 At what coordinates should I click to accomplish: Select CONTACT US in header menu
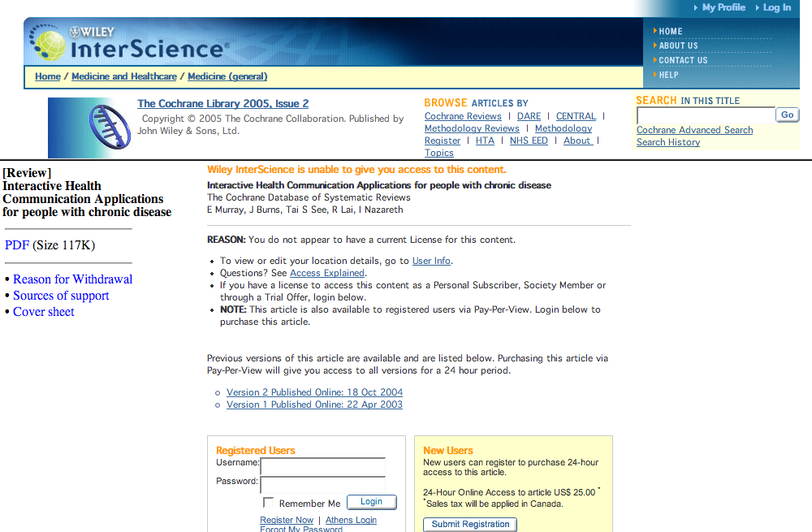(x=683, y=61)
